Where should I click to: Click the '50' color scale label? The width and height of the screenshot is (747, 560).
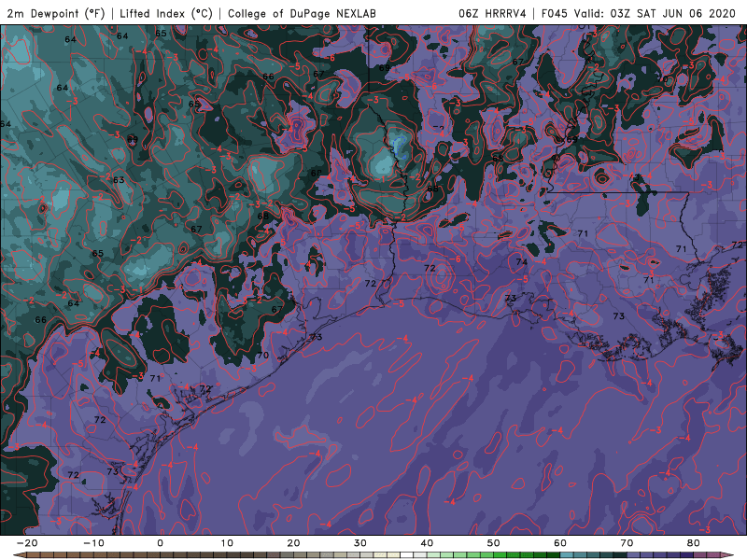[x=494, y=543]
